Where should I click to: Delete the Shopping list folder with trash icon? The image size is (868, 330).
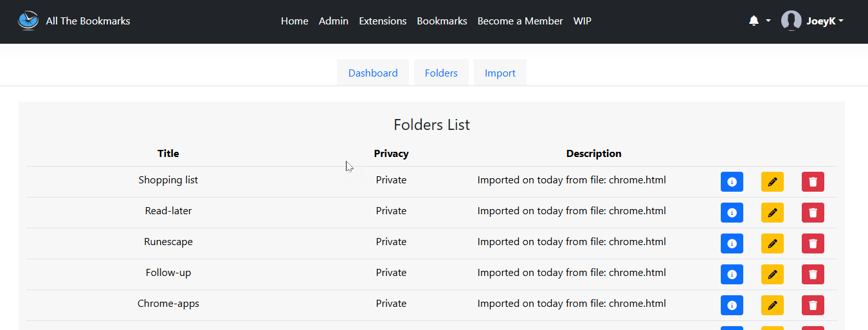click(x=813, y=182)
